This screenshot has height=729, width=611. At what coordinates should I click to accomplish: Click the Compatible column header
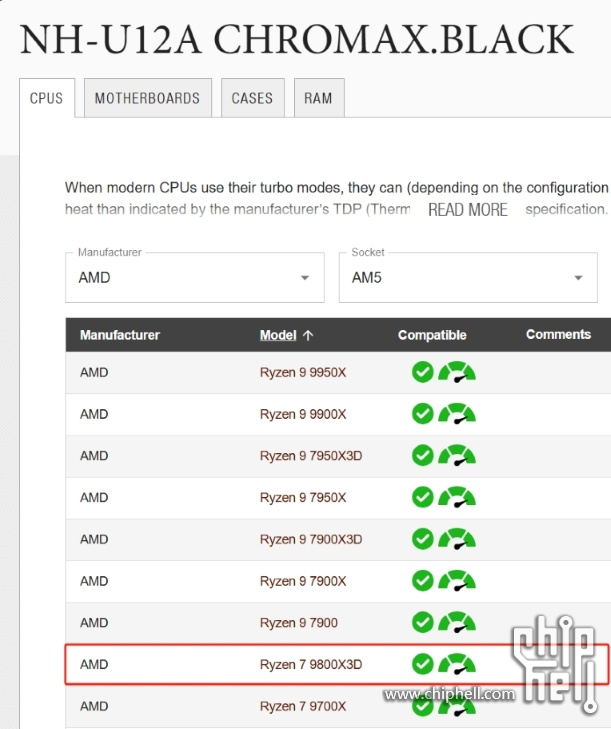click(432, 335)
